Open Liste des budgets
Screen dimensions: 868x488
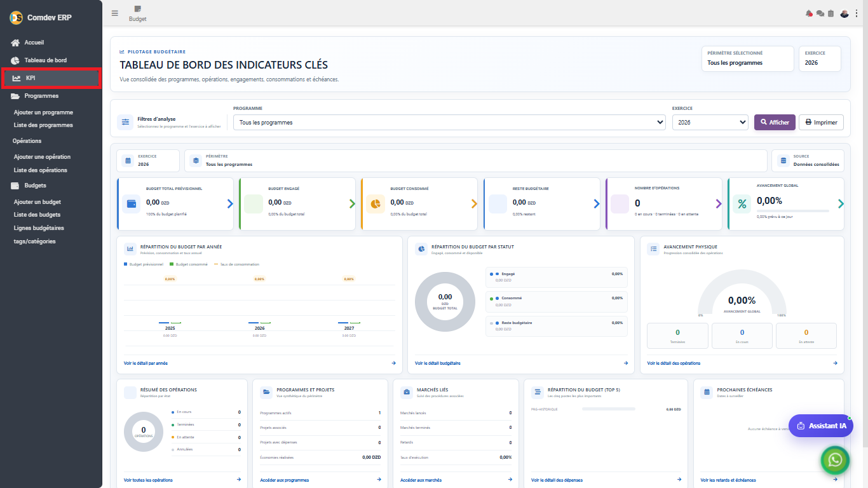pos(37,215)
